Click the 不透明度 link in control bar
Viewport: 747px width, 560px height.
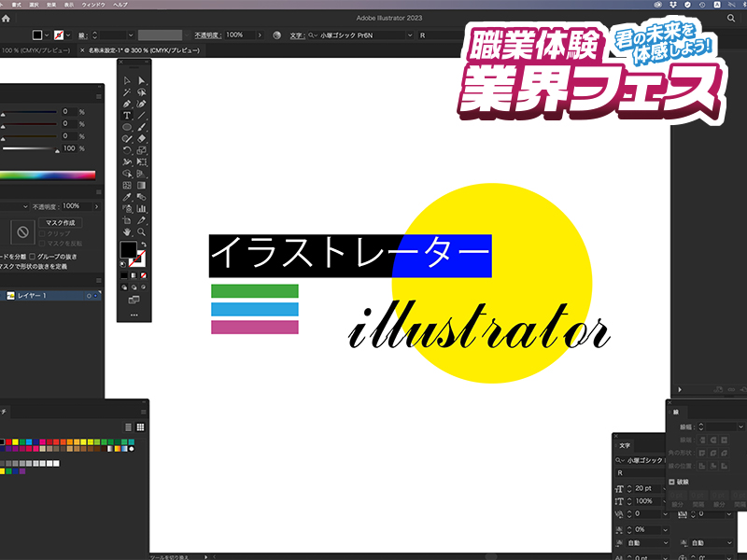207,35
